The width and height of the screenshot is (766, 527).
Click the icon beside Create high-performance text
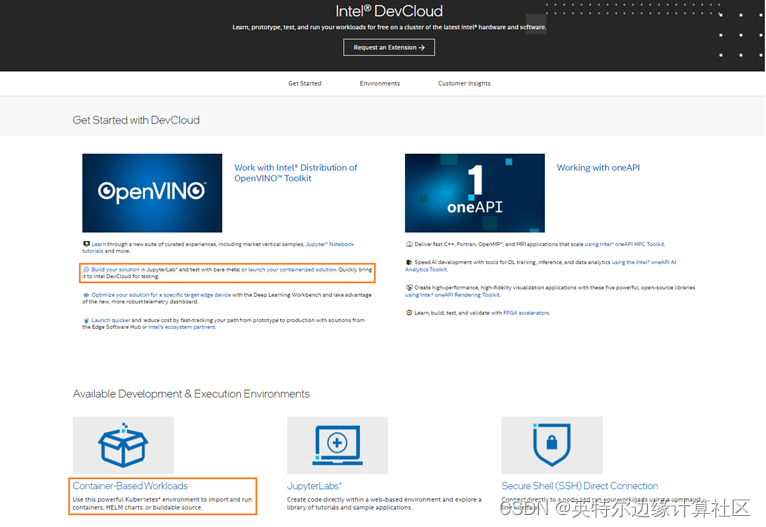click(x=409, y=288)
